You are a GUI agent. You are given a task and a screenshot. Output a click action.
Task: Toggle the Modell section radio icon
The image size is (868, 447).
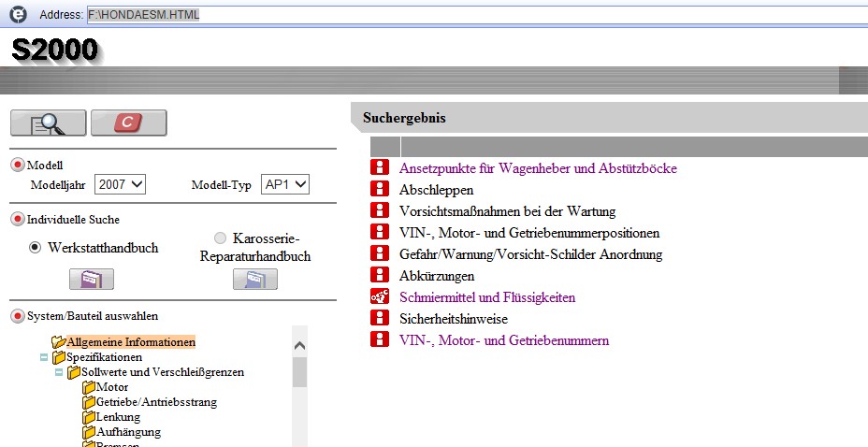click(18, 165)
